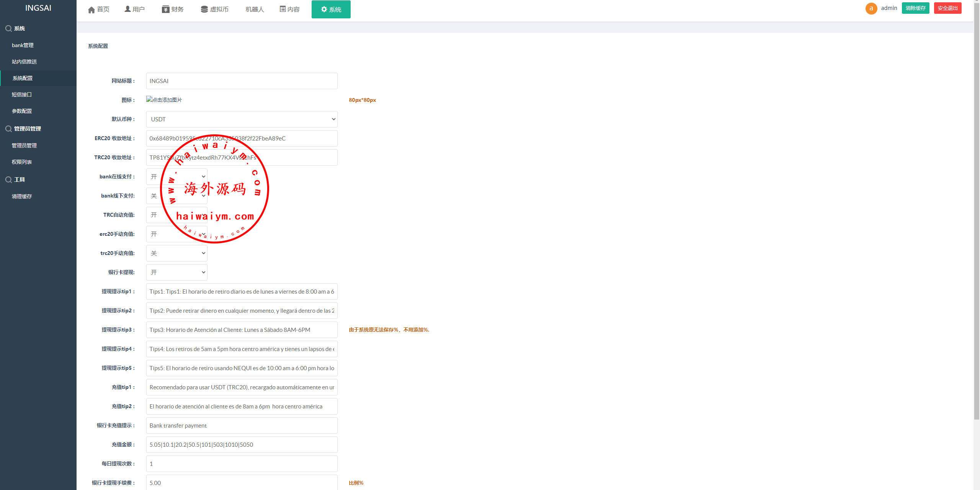Collapse the 管理员管理 sidebar section
Image resolution: width=980 pixels, height=490 pixels.
click(27, 129)
